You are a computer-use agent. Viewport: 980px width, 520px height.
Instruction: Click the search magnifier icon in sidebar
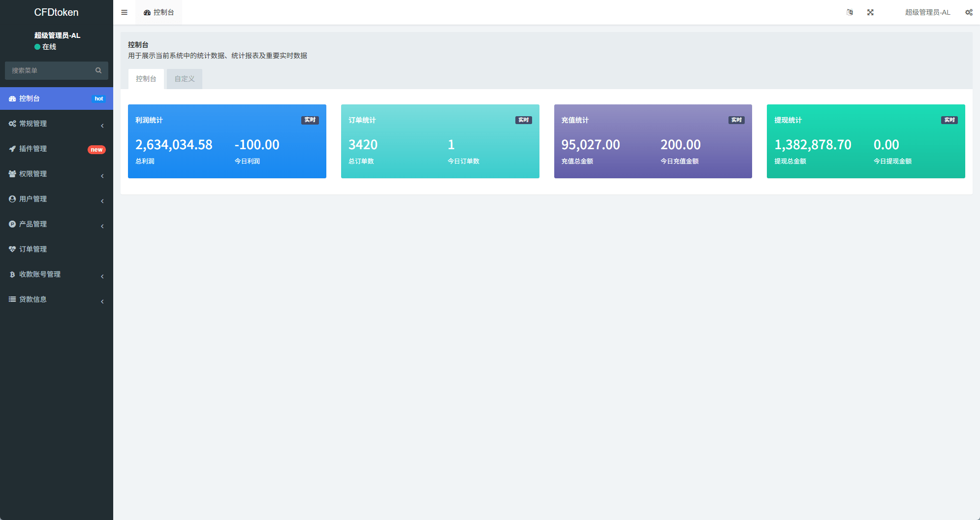tap(98, 70)
